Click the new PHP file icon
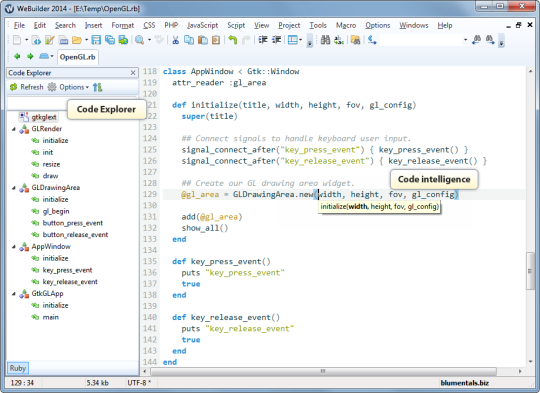 64,40
